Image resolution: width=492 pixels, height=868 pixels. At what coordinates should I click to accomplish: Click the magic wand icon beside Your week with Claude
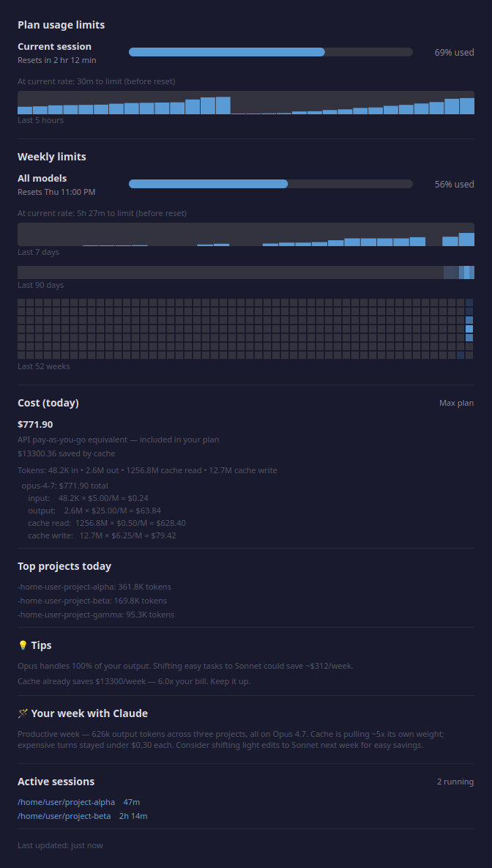tap(21, 713)
